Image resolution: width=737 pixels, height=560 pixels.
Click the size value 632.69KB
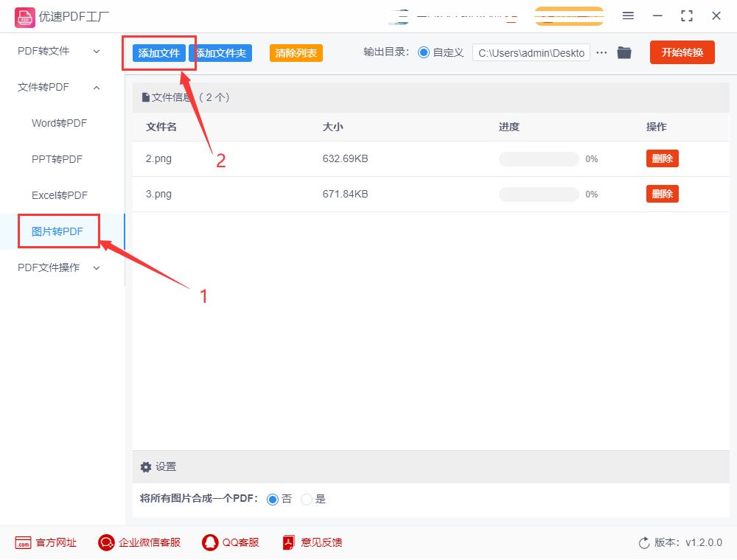tap(345, 159)
